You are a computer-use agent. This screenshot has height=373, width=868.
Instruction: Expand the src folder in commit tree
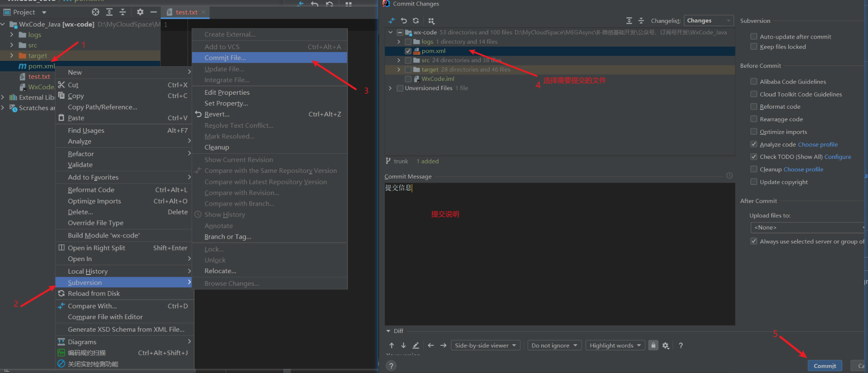coord(399,60)
